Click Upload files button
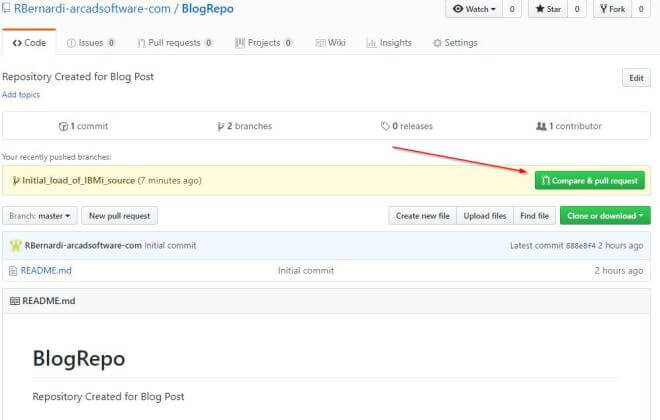The width and height of the screenshot is (660, 420). tap(485, 216)
